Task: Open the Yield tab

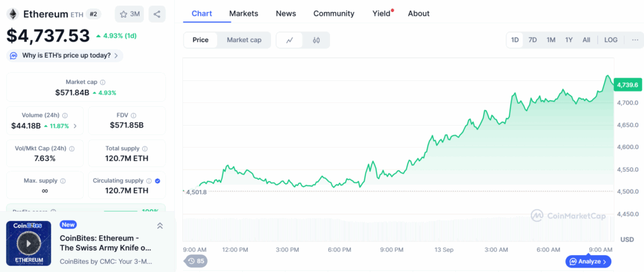Action: [x=381, y=14]
